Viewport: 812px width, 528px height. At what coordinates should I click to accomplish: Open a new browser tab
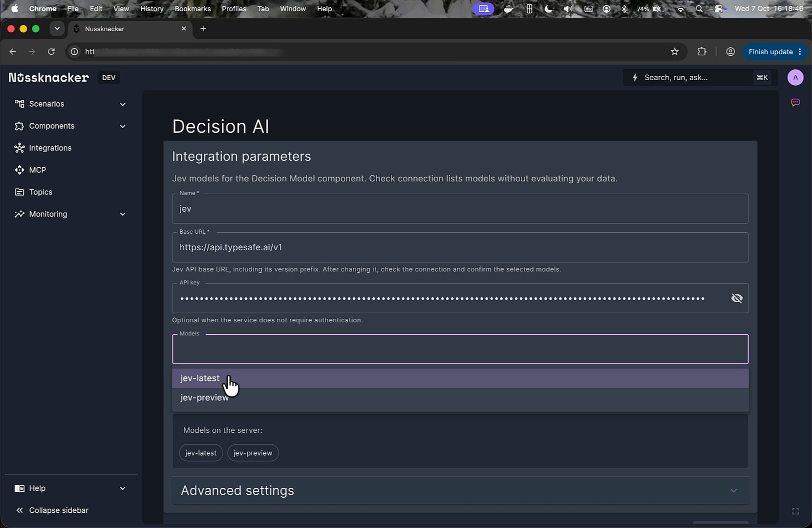click(203, 29)
